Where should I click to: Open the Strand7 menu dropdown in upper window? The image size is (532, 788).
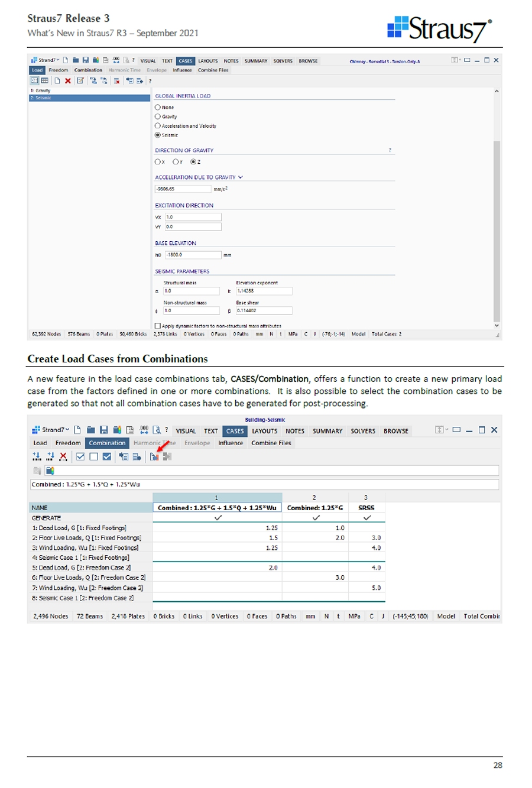[x=48, y=61]
